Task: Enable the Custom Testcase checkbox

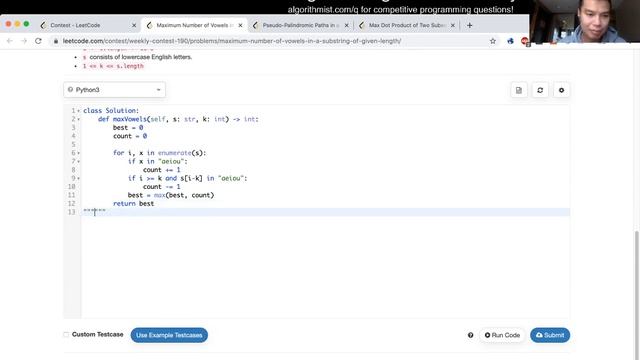Action: tap(66, 335)
